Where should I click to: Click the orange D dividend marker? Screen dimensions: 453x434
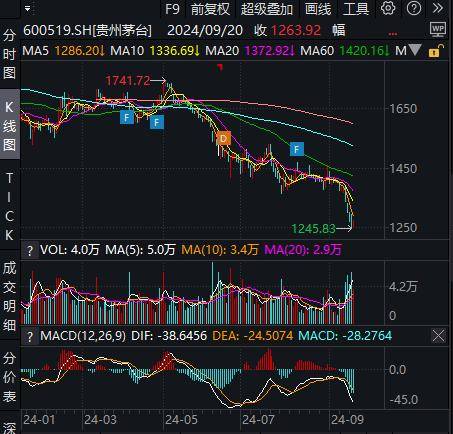point(223,138)
